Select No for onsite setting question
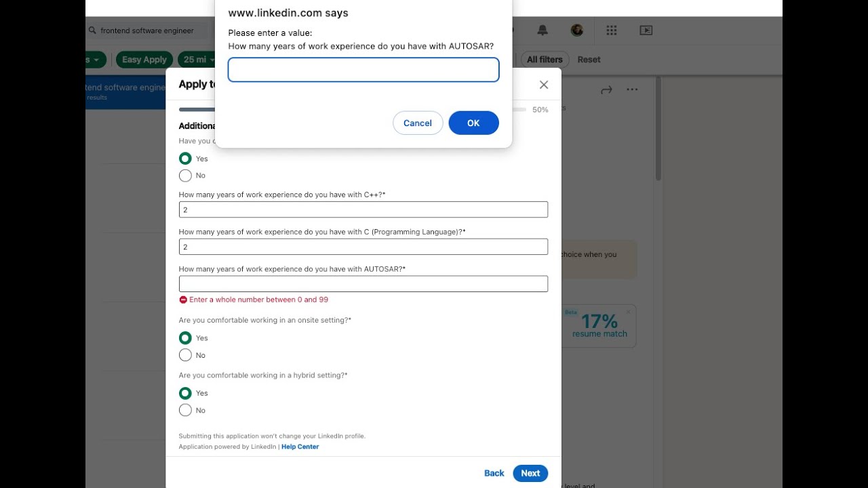The width and height of the screenshot is (868, 488). pos(185,355)
